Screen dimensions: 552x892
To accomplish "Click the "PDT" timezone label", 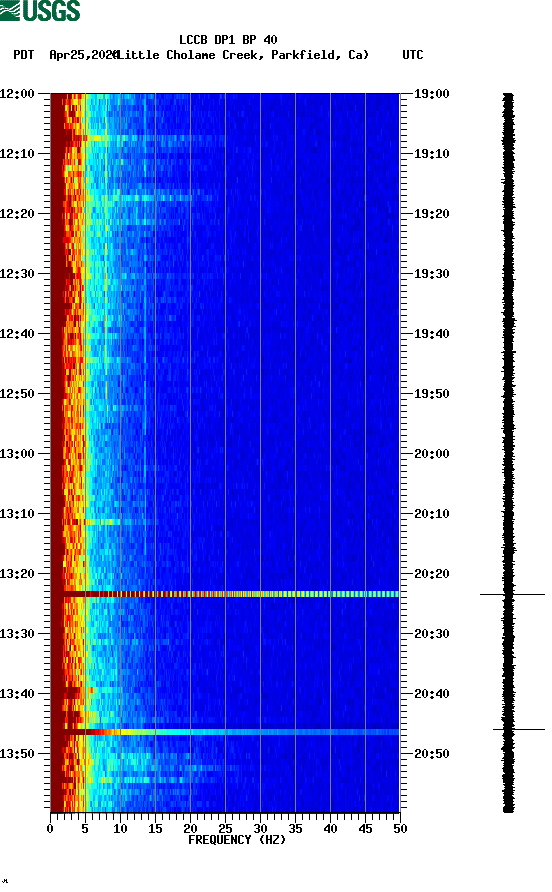I will click(x=24, y=55).
